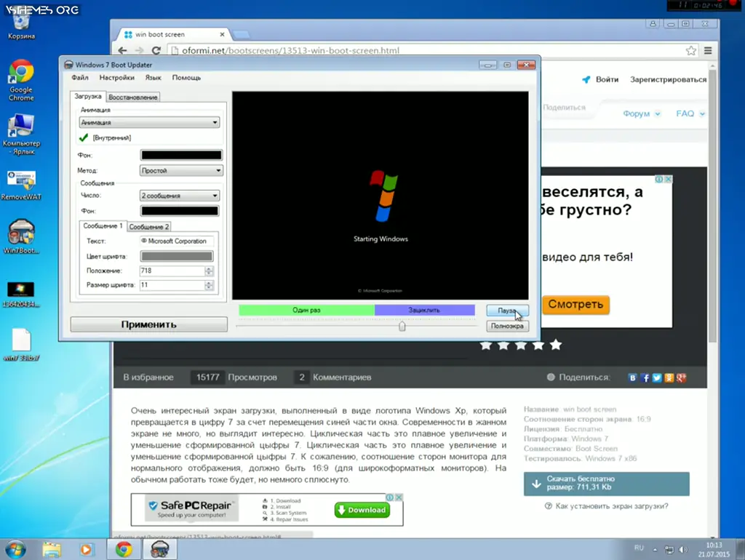Switch to the Сообщение 2 tab
Image resolution: width=745 pixels, height=560 pixels.
(x=148, y=226)
